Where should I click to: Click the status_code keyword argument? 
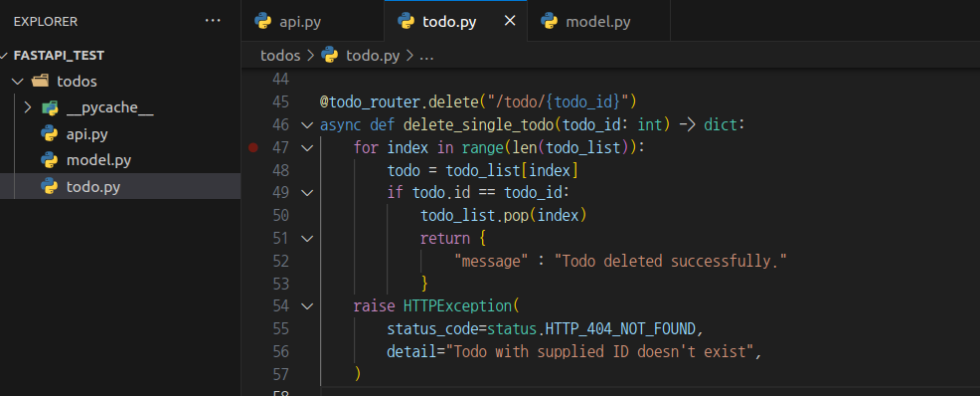pyautogui.click(x=432, y=329)
